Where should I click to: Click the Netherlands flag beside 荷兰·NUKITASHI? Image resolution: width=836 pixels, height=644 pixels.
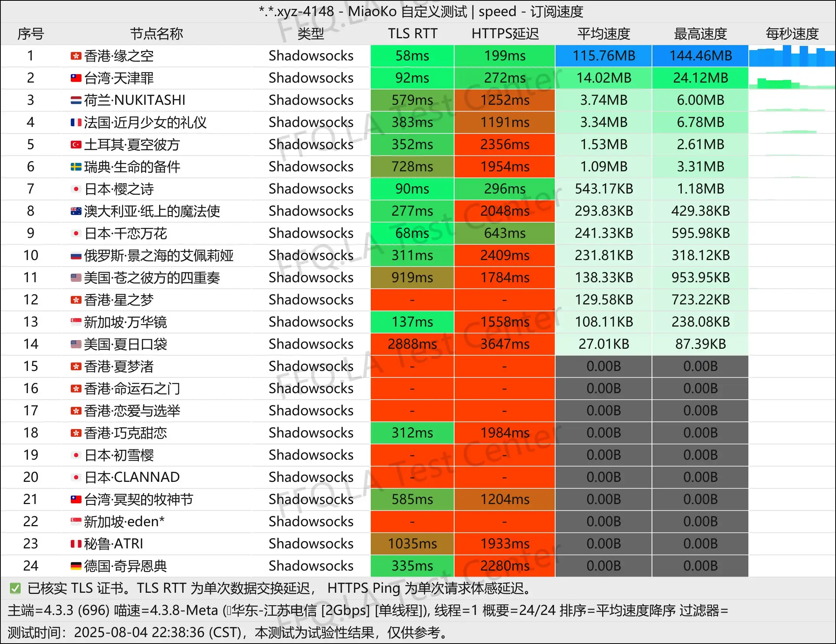[x=76, y=101]
